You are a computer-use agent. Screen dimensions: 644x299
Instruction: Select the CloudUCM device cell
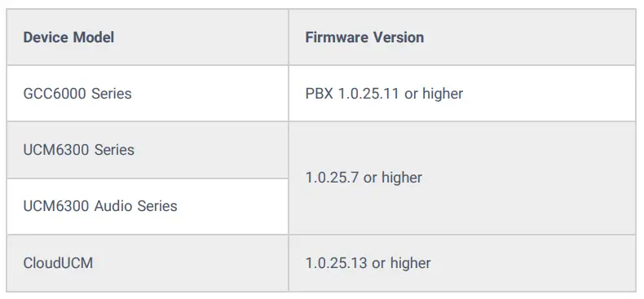tap(148, 263)
